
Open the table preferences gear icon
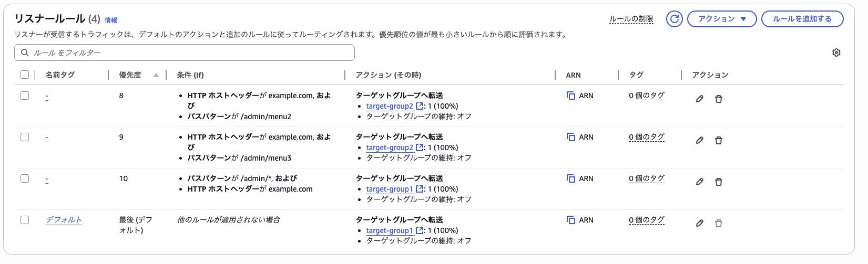point(836,52)
